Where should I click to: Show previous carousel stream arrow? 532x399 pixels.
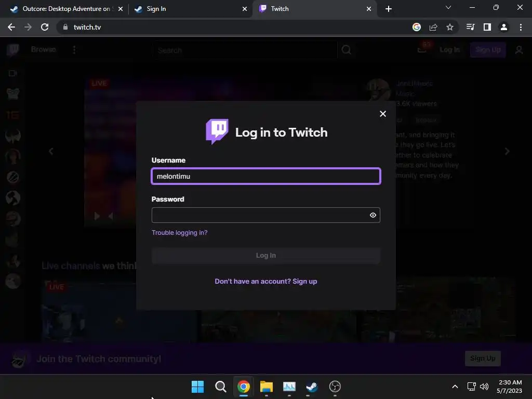point(51,151)
